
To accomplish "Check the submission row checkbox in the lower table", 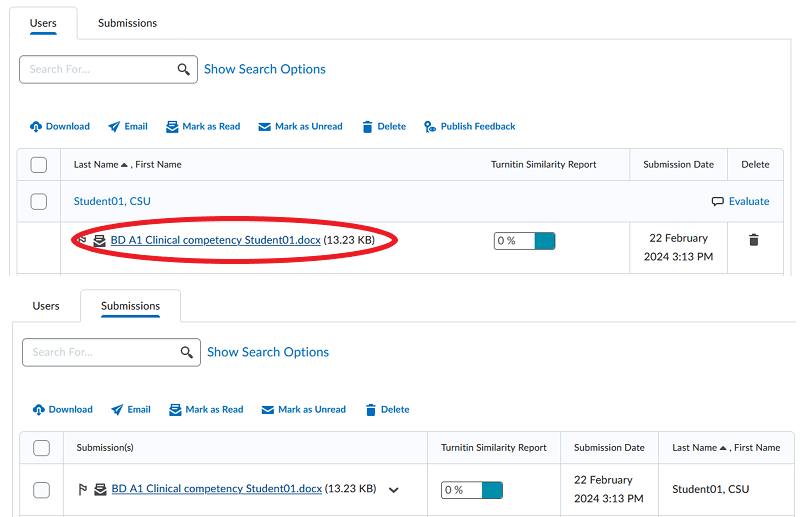I will (42, 489).
